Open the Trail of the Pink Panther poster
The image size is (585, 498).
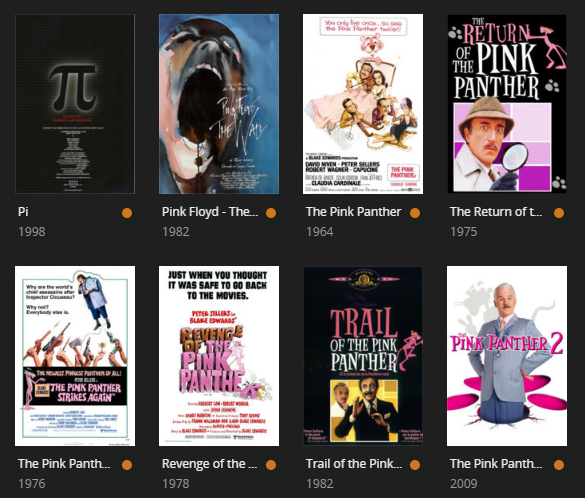pos(363,356)
